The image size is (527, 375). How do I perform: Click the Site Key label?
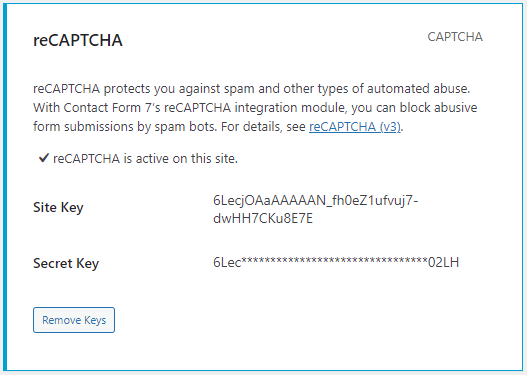58,207
